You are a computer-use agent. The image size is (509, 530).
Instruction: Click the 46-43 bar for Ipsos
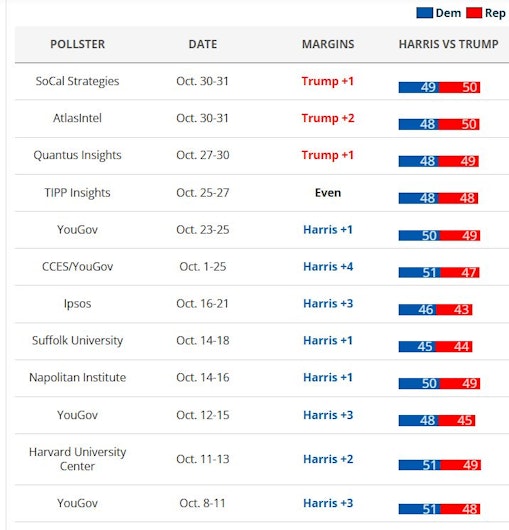[435, 309]
